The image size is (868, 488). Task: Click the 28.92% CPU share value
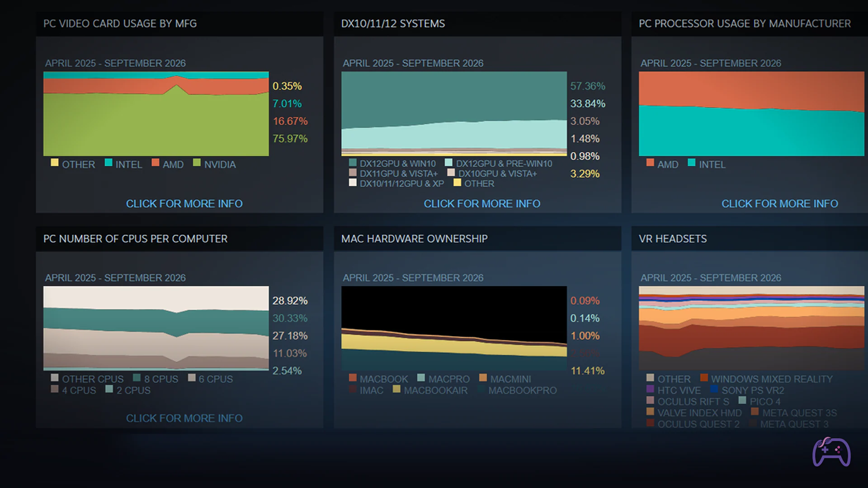(x=290, y=300)
